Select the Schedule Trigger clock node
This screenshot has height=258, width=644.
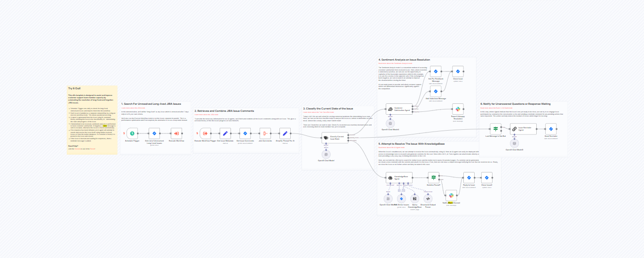[132, 133]
